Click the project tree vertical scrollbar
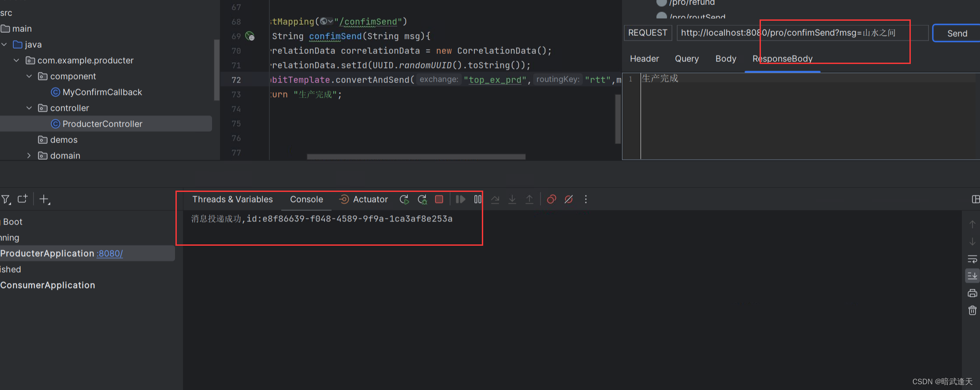The height and width of the screenshot is (390, 980). 216,70
